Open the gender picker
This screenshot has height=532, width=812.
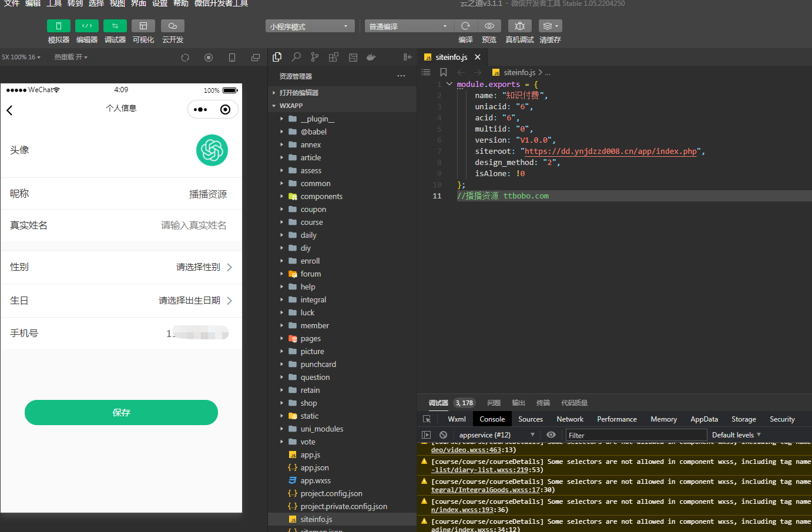click(204, 267)
